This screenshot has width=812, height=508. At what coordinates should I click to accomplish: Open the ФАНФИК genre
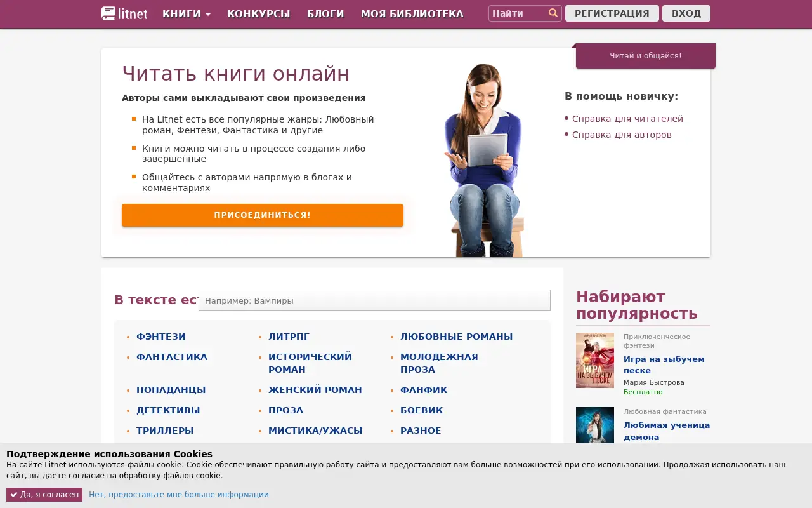coord(424,390)
